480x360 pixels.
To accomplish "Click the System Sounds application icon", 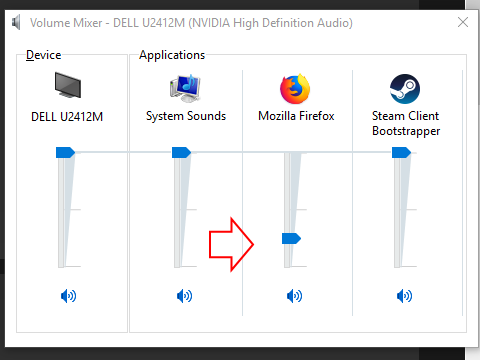I will pos(185,88).
